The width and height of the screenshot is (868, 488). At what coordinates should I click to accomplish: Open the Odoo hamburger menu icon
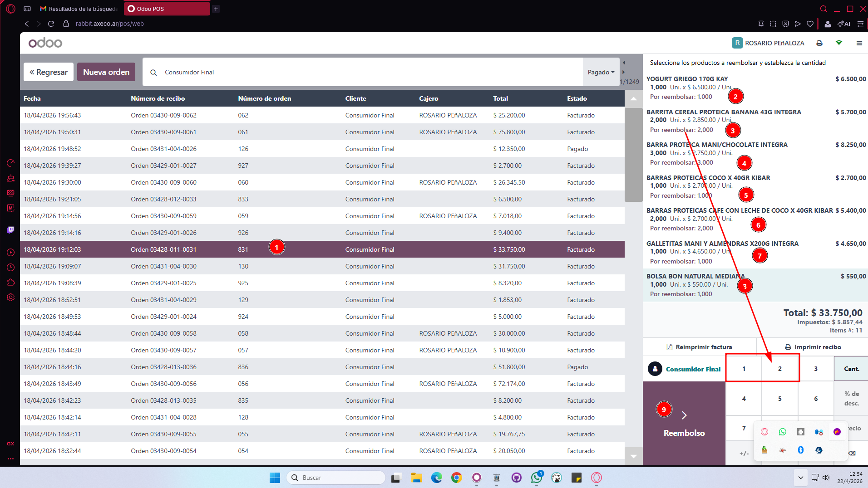[x=859, y=43]
